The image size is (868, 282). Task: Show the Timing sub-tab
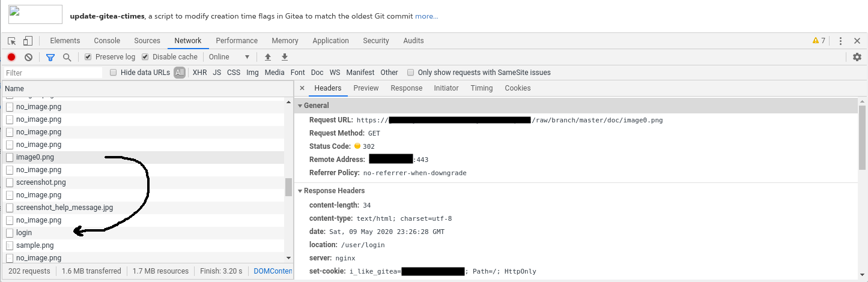[x=482, y=88]
